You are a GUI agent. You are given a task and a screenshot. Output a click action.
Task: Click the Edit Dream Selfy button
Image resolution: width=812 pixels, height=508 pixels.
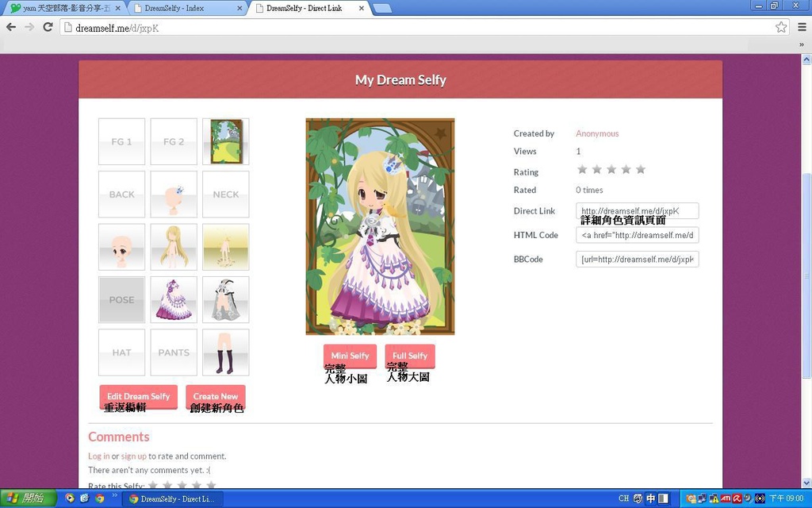(138, 397)
